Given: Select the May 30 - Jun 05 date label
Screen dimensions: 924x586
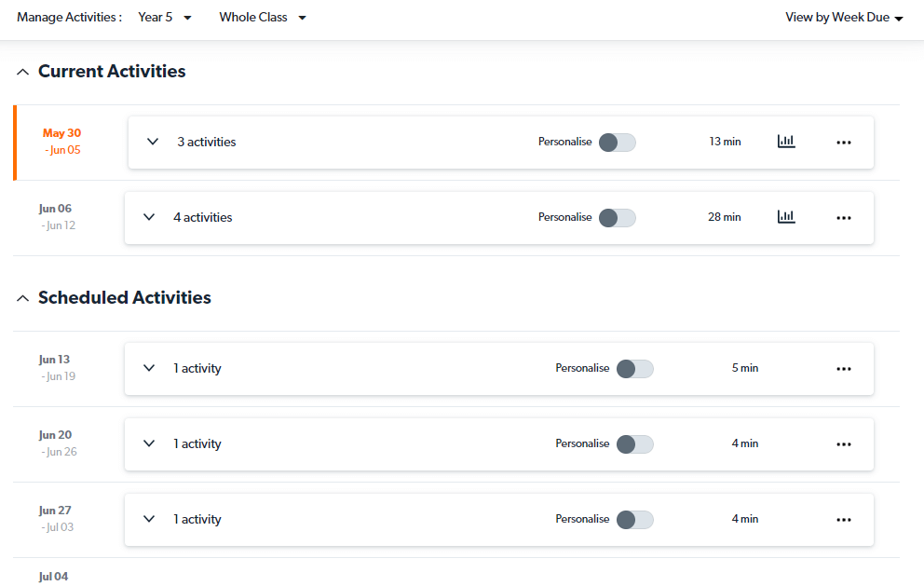Looking at the screenshot, I should click(x=62, y=142).
